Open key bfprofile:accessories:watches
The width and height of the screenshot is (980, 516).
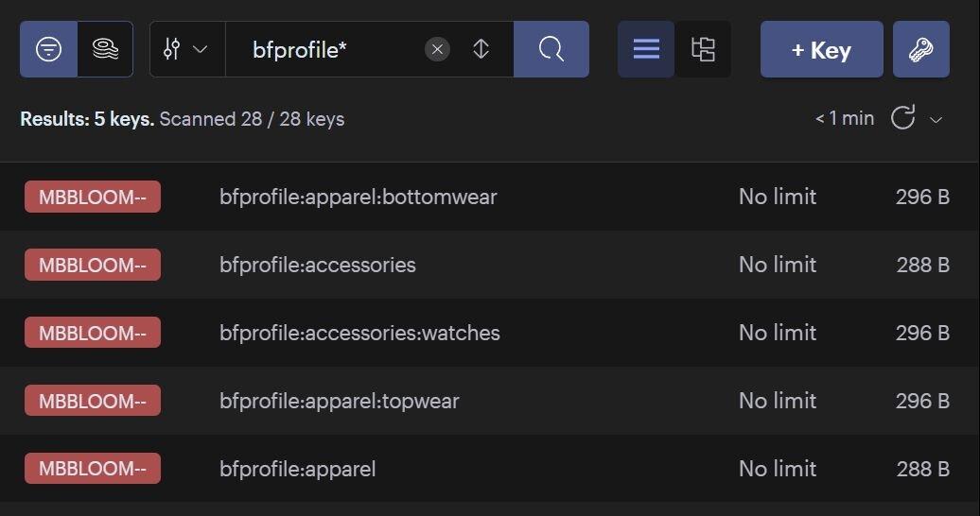pos(490,333)
